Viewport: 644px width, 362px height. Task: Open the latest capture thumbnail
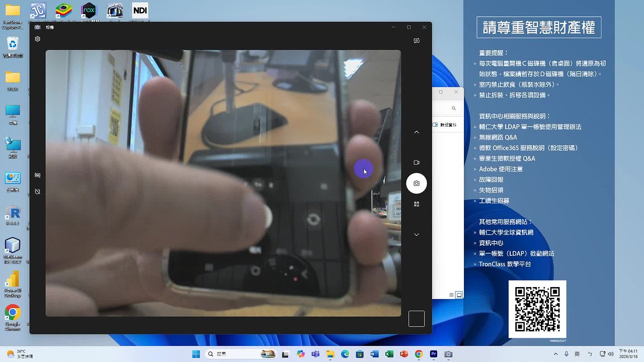click(x=417, y=318)
